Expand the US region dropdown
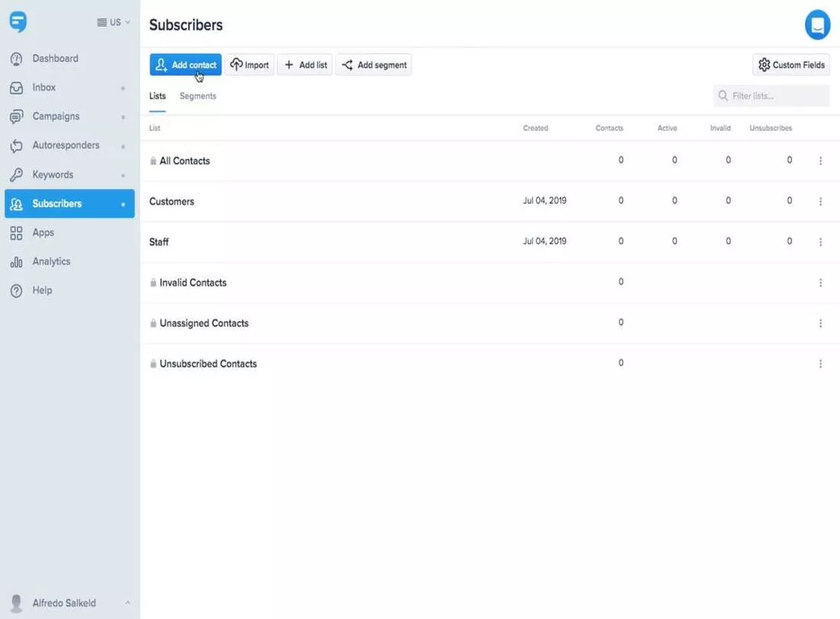The width and height of the screenshot is (840, 619). [114, 22]
